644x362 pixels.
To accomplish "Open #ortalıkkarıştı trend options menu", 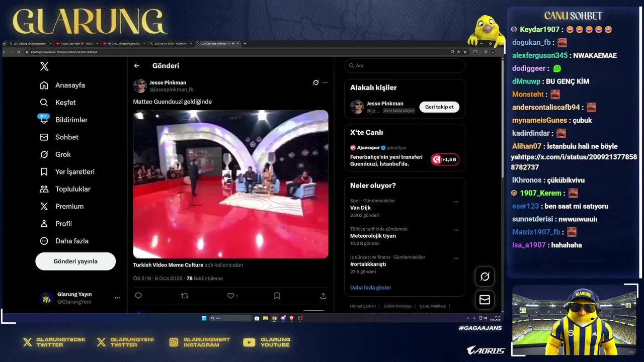I will click(456, 258).
